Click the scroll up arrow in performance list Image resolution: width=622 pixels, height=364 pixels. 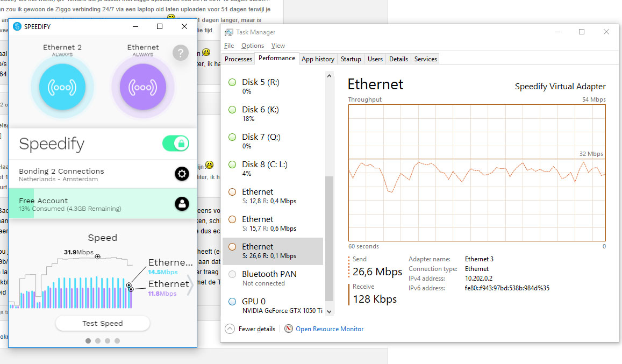(329, 76)
